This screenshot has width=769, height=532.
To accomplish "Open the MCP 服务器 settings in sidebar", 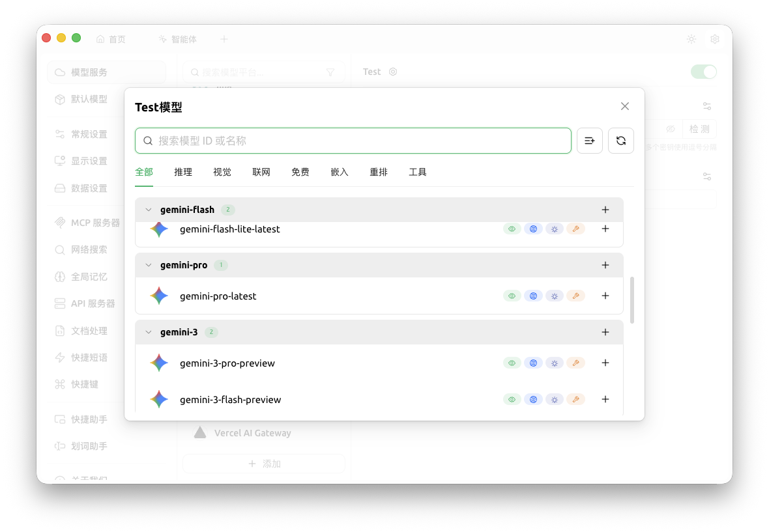I will (x=87, y=223).
